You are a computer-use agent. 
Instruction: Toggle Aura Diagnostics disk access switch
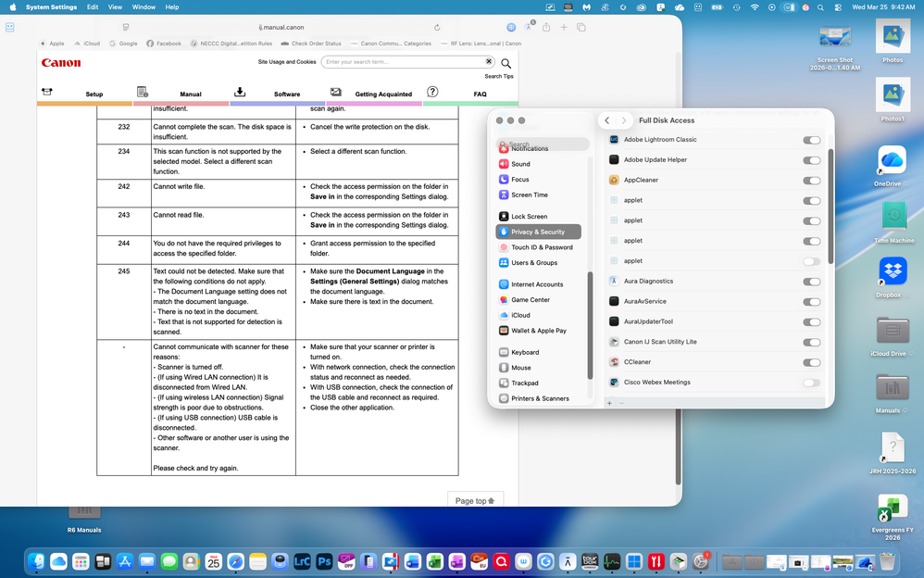(811, 282)
